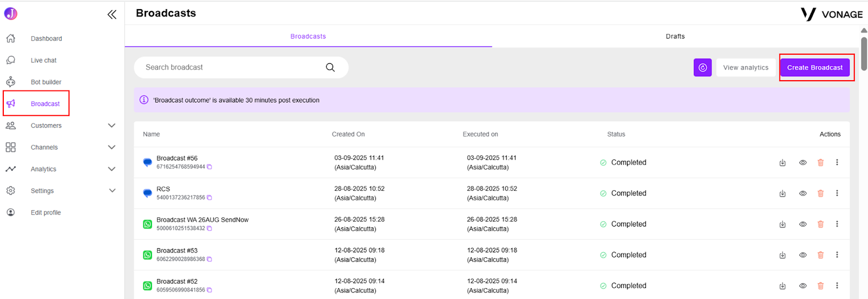Download report for Broadcast #56
Screen dimensions: 868x299
782,162
